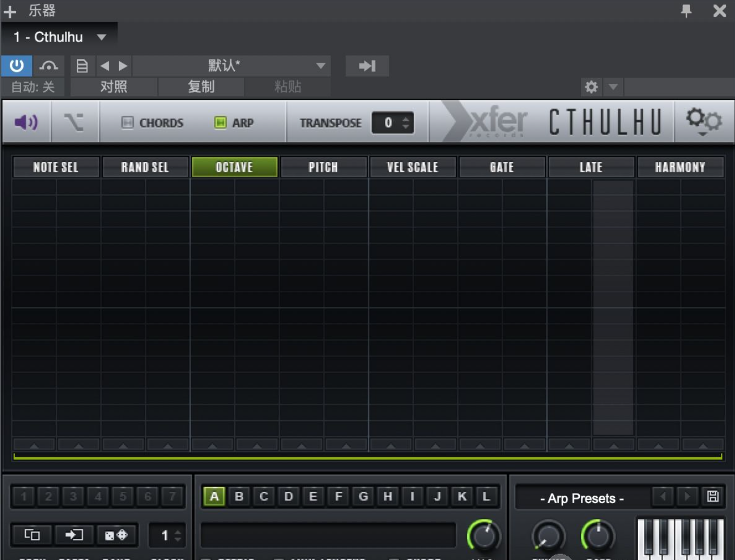
Task: Select pattern slot D
Action: tap(289, 496)
